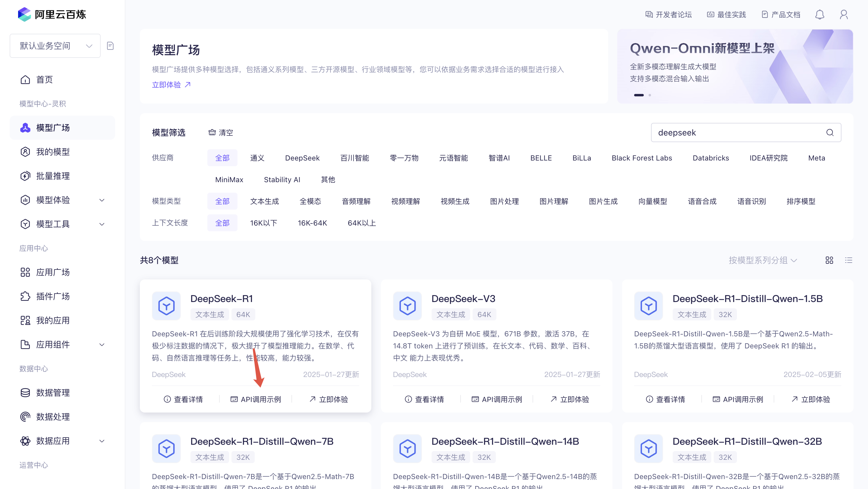Select the 图片生成 model type filter
Viewport: 868px width, 489px height.
pyautogui.click(x=603, y=201)
